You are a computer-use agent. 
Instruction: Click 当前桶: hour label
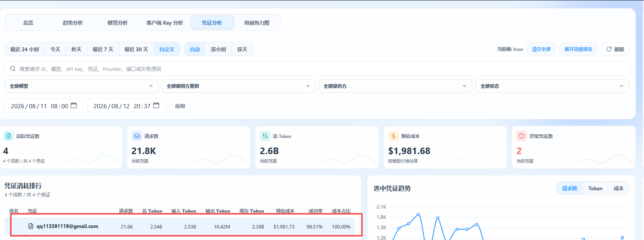[510, 49]
